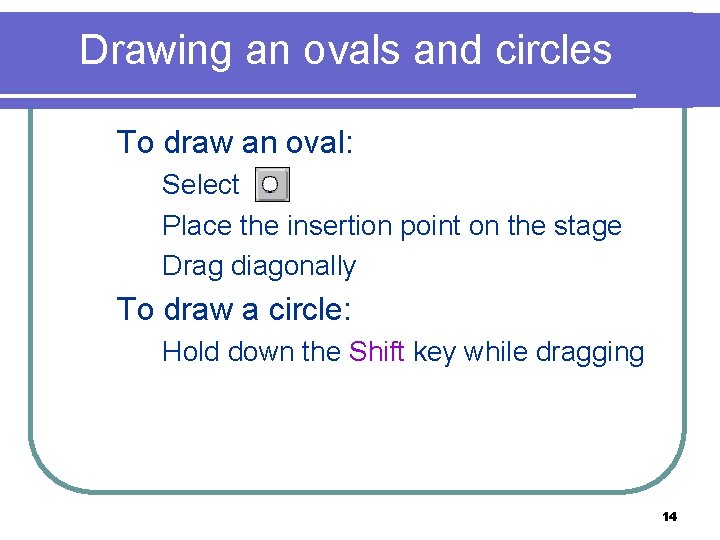Click the slide number 14
Screen dimensions: 720x540
pyautogui.click(x=670, y=517)
